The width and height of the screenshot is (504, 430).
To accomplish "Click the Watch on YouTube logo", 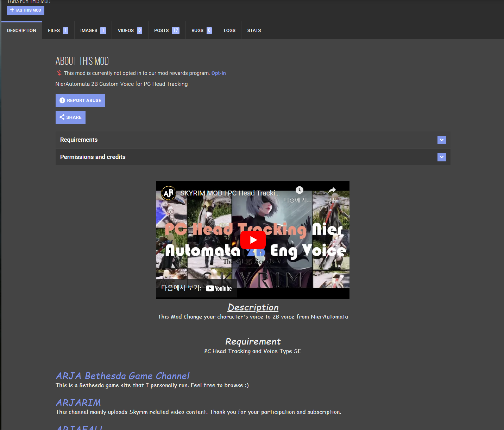I will 219,288.
